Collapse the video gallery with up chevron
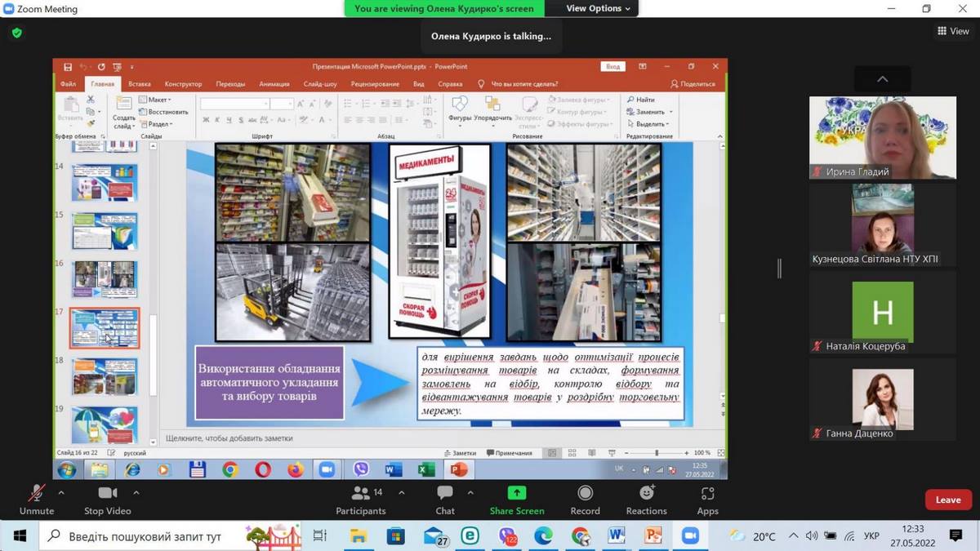Viewport: 980px width, 551px height. point(882,79)
